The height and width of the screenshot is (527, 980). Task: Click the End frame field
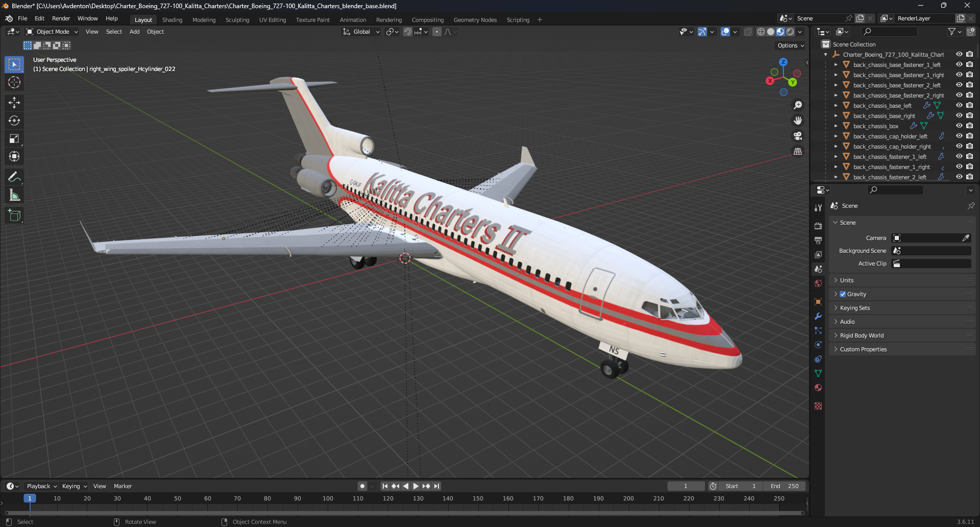point(785,486)
